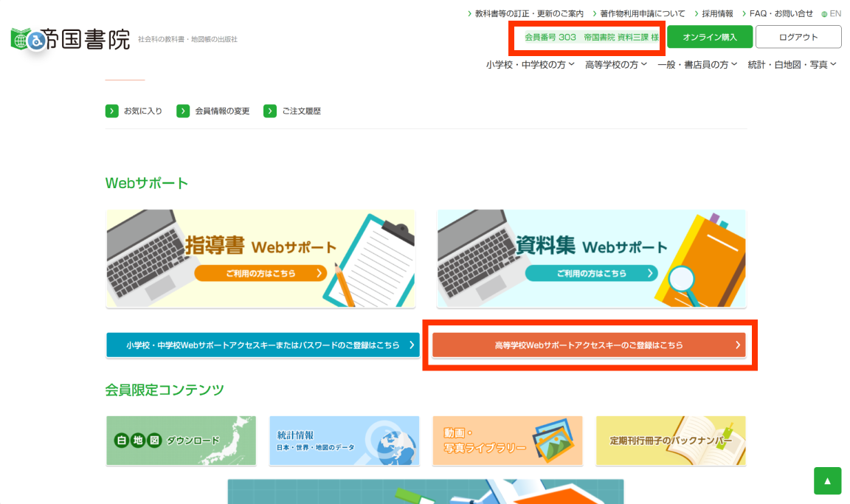Click the back-to-top arrow button
This screenshot has height=504, width=850.
(x=827, y=480)
